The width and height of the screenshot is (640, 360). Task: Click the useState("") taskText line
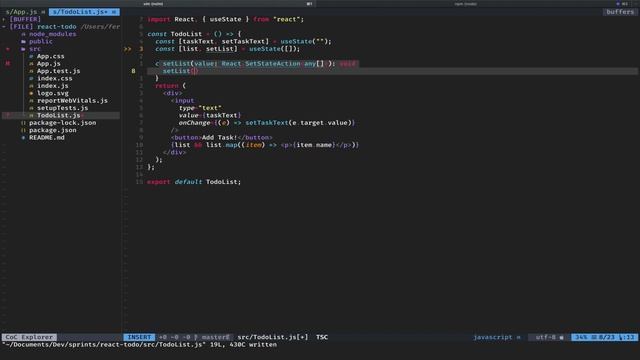(x=243, y=41)
